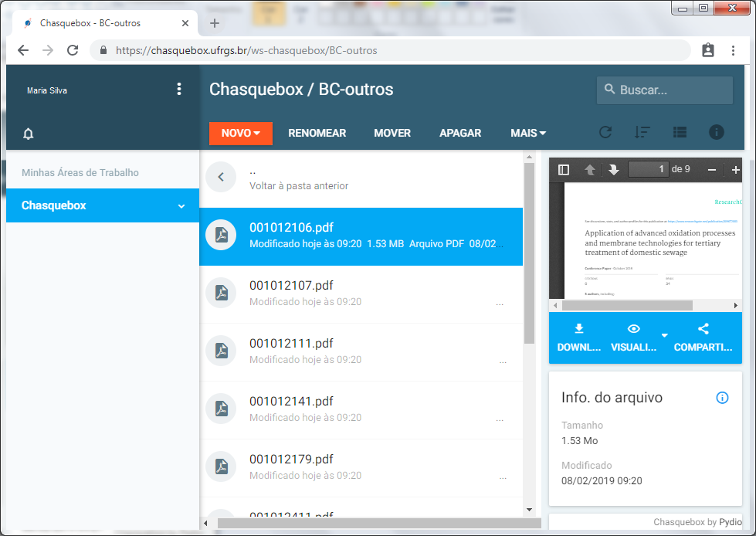This screenshot has width=756, height=536.
Task: Click the Pydio link in footer
Action: click(731, 522)
